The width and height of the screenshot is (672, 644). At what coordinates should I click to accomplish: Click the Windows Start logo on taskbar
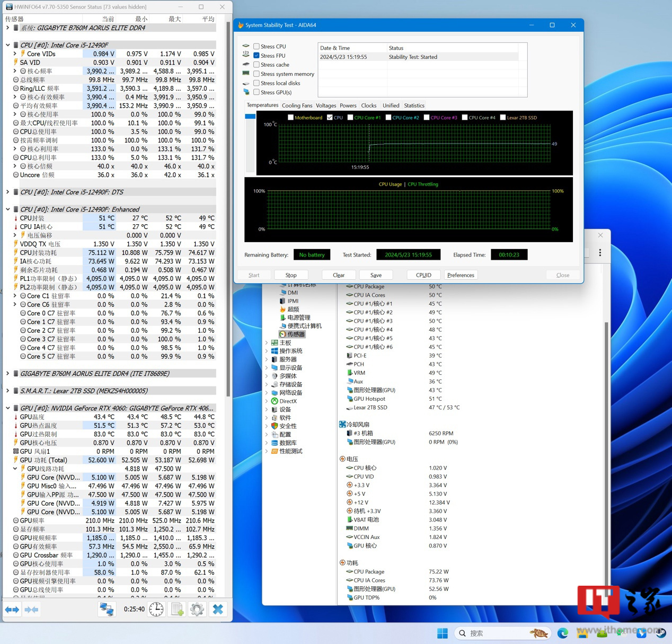click(x=443, y=633)
